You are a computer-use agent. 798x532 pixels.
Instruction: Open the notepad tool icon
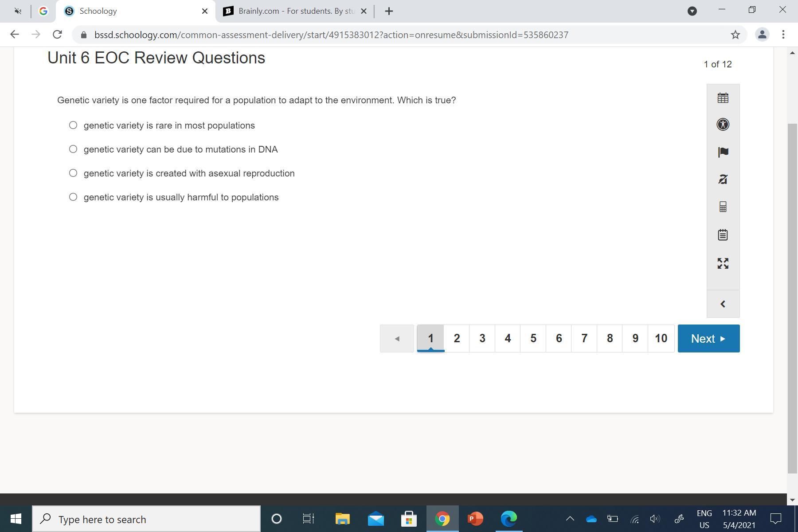723,235
